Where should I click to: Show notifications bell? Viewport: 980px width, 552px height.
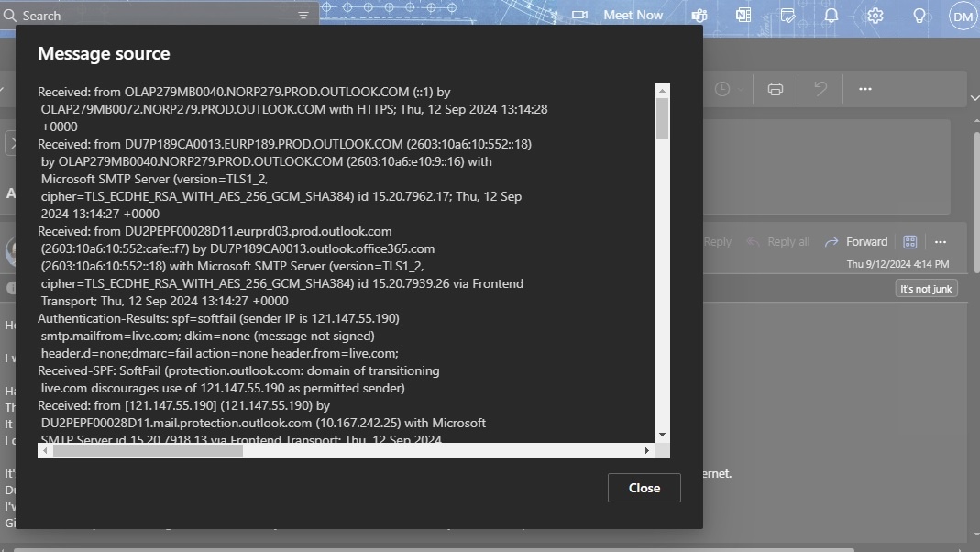(831, 15)
